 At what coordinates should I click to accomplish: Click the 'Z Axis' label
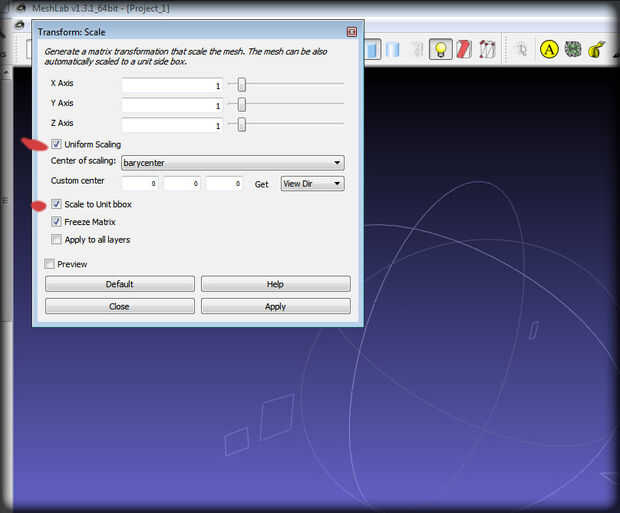[x=62, y=123]
